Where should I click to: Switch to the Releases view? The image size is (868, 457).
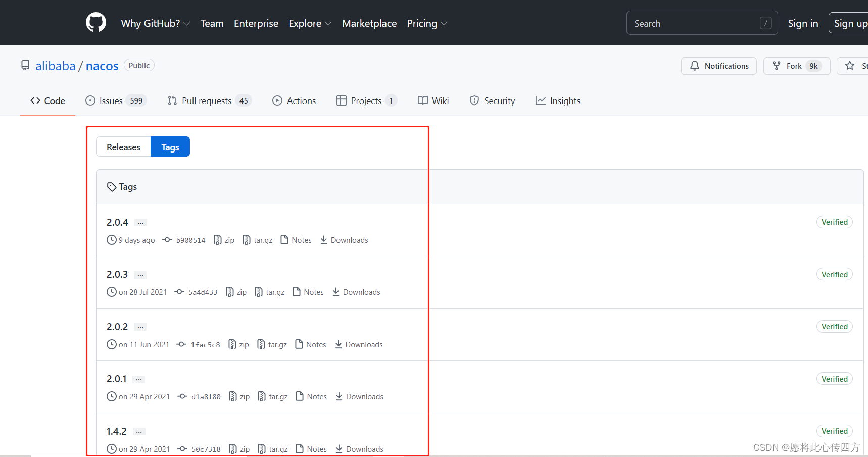tap(123, 147)
